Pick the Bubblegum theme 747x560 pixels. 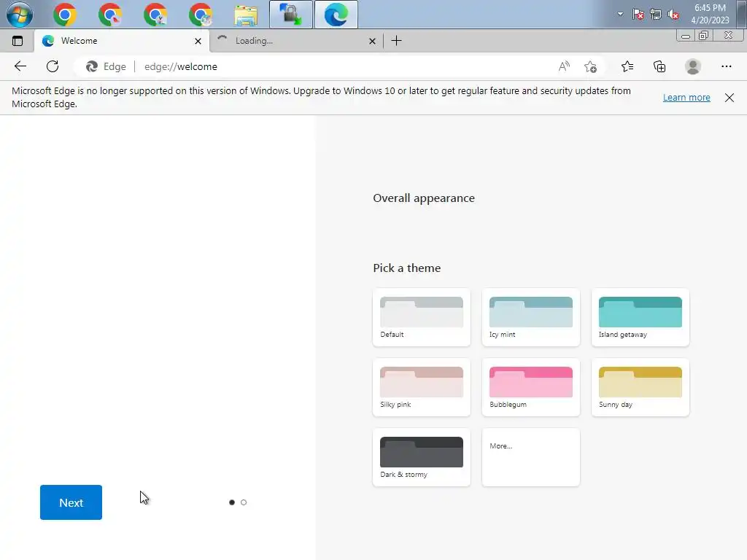pyautogui.click(x=531, y=387)
